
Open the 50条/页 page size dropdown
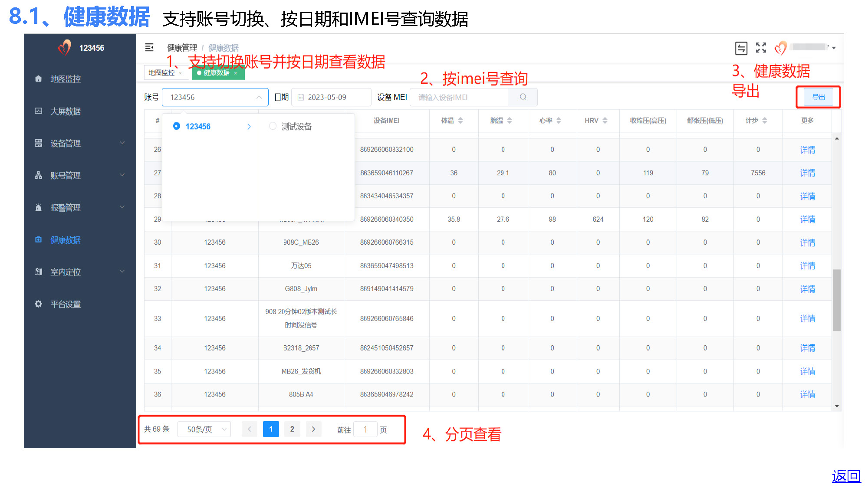tap(205, 429)
